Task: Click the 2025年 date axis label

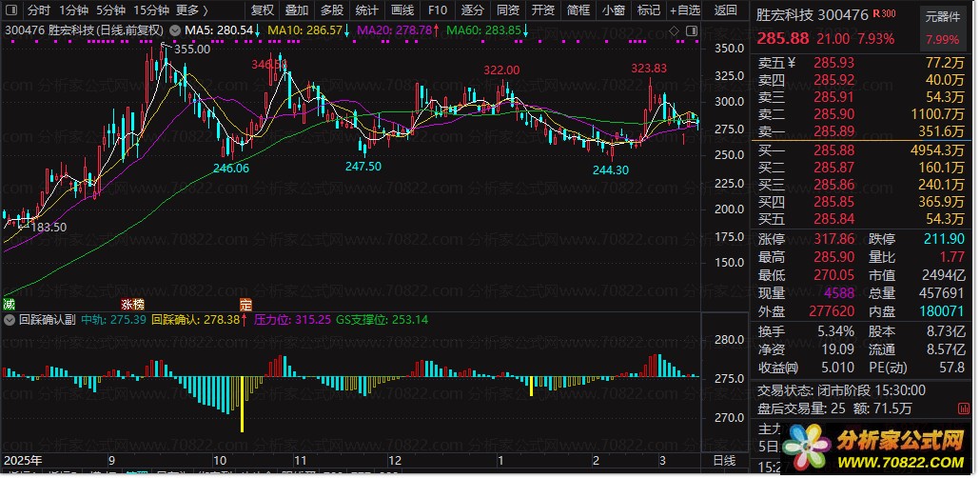Action: coord(23,461)
